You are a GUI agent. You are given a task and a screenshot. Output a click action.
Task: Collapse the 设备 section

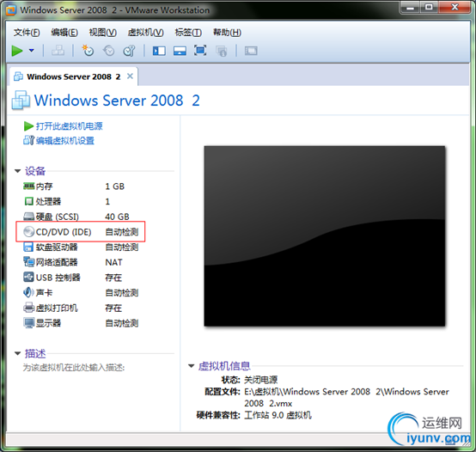(x=17, y=172)
